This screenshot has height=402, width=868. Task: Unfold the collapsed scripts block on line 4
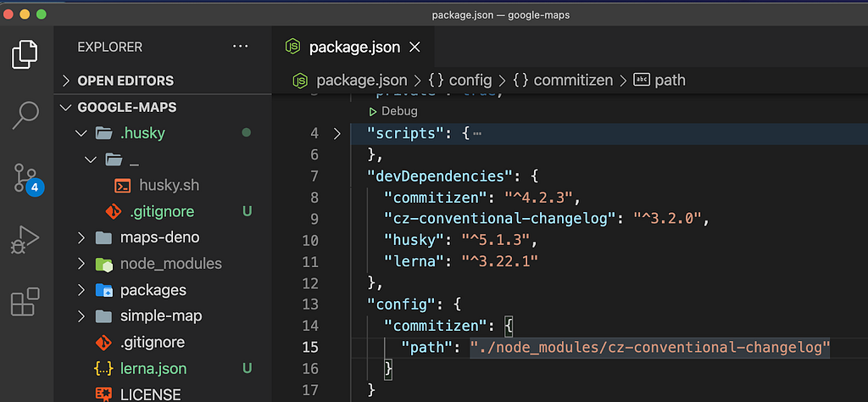click(337, 133)
